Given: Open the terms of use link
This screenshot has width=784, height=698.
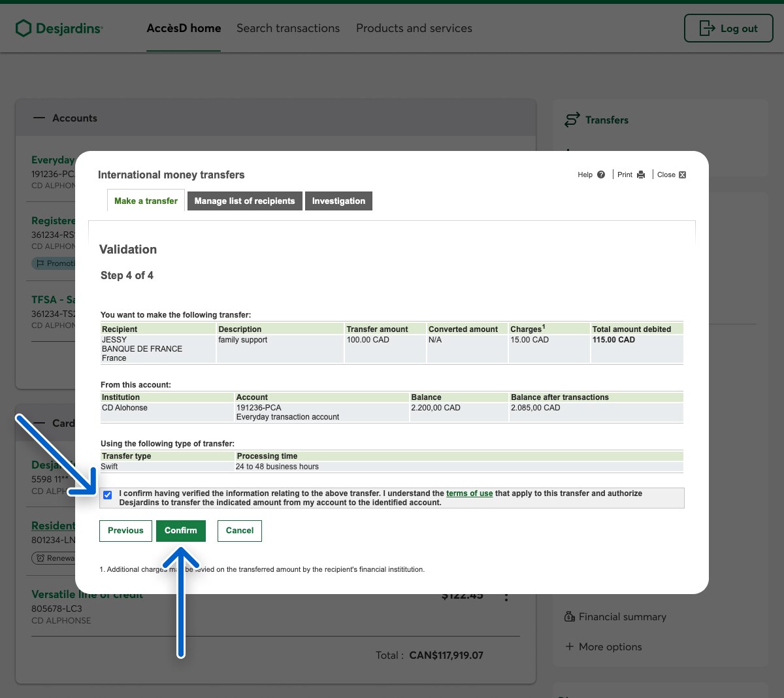Looking at the screenshot, I should point(469,493).
